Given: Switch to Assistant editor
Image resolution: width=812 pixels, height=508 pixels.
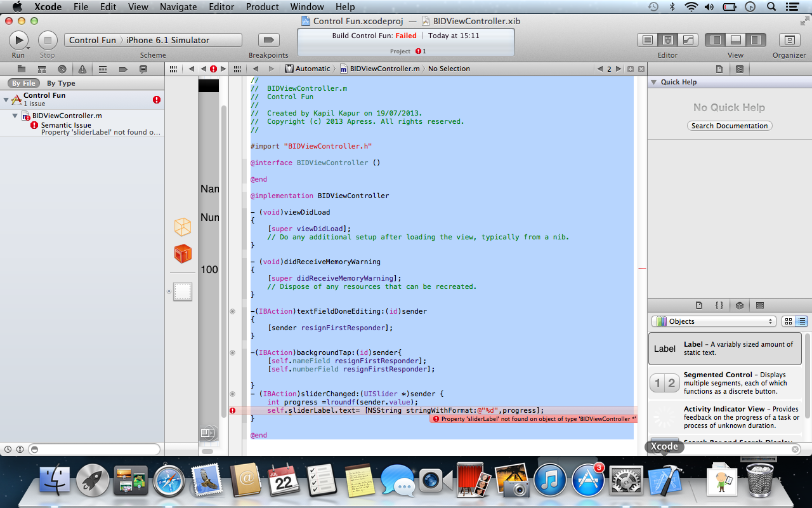Looking at the screenshot, I should (668, 40).
